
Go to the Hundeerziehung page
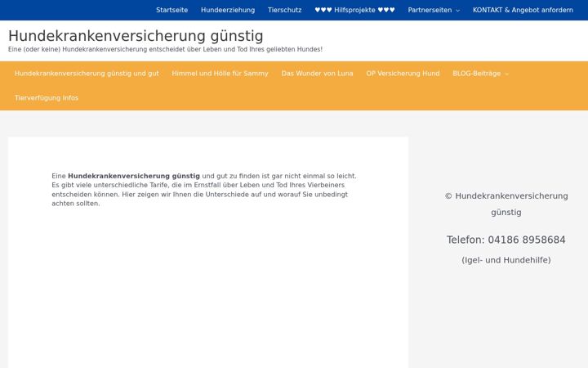coord(228,10)
